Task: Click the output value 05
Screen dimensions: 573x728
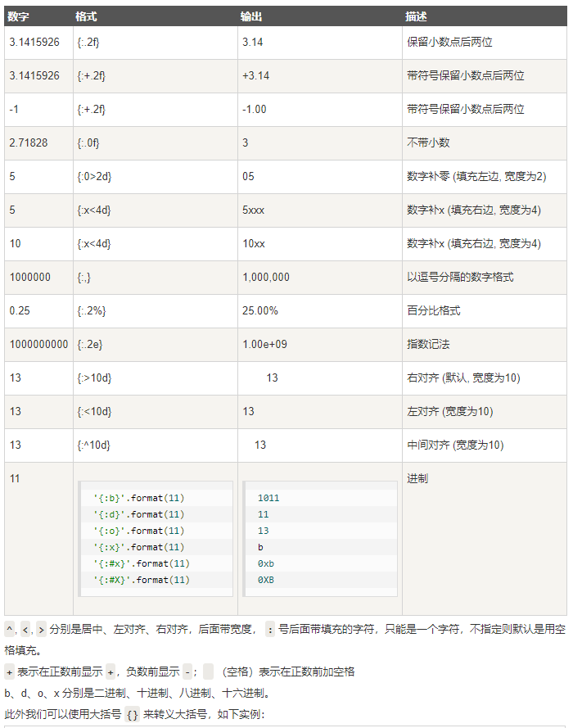Action: click(248, 176)
